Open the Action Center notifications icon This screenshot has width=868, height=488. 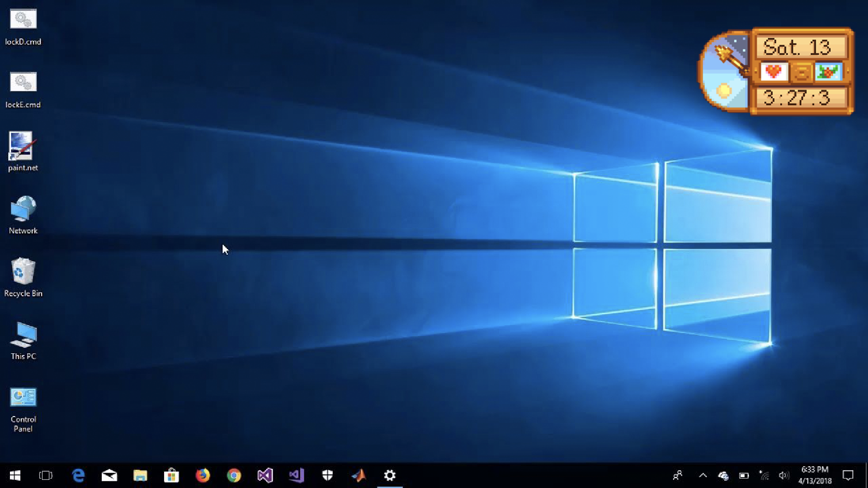(x=848, y=475)
